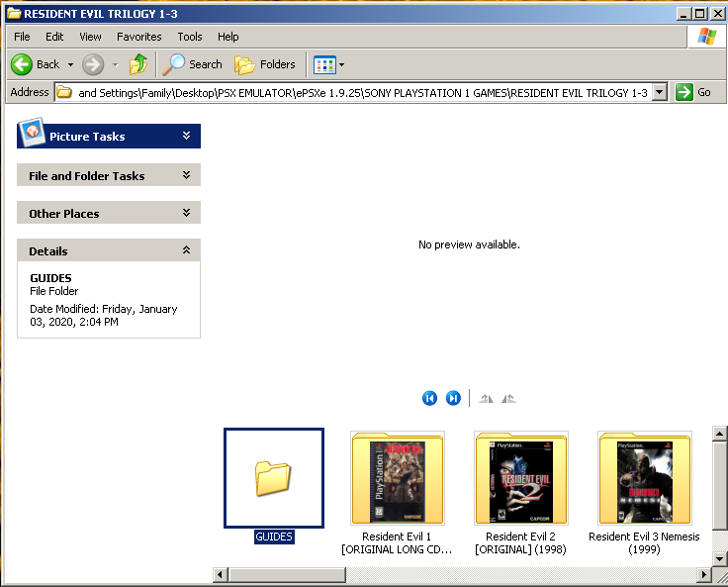Click the Resident Evil 3 Nemesis (1999) label

pyautogui.click(x=644, y=542)
